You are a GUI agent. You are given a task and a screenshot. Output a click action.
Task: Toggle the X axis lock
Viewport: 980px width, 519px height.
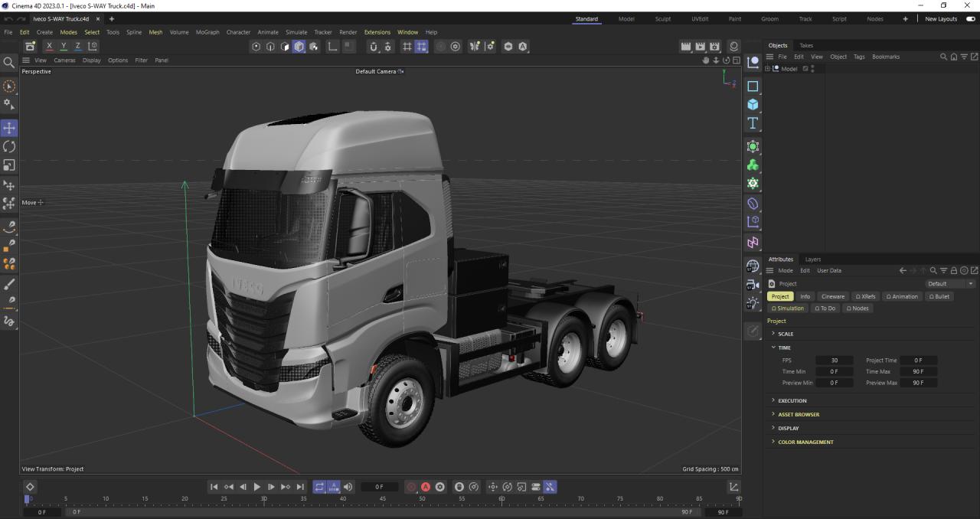(x=50, y=47)
